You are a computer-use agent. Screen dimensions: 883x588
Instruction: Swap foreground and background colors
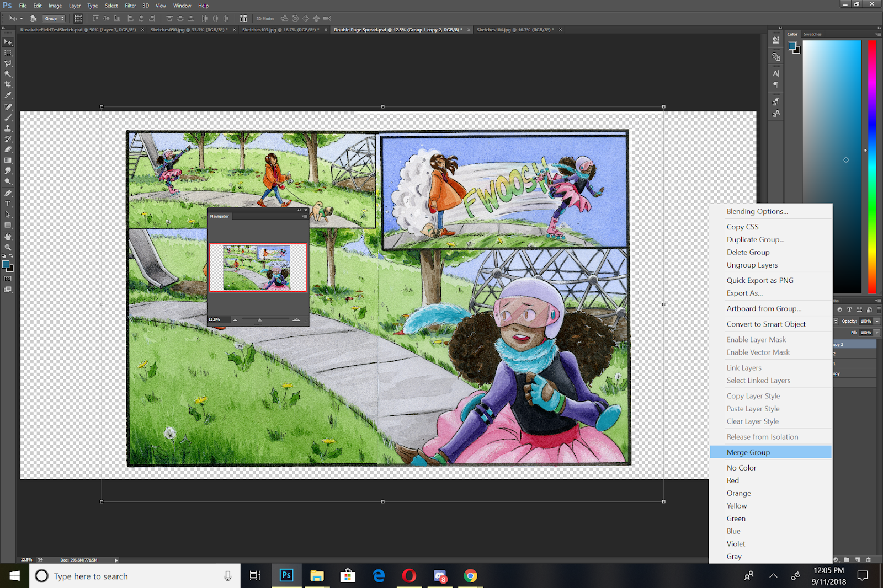click(11, 256)
